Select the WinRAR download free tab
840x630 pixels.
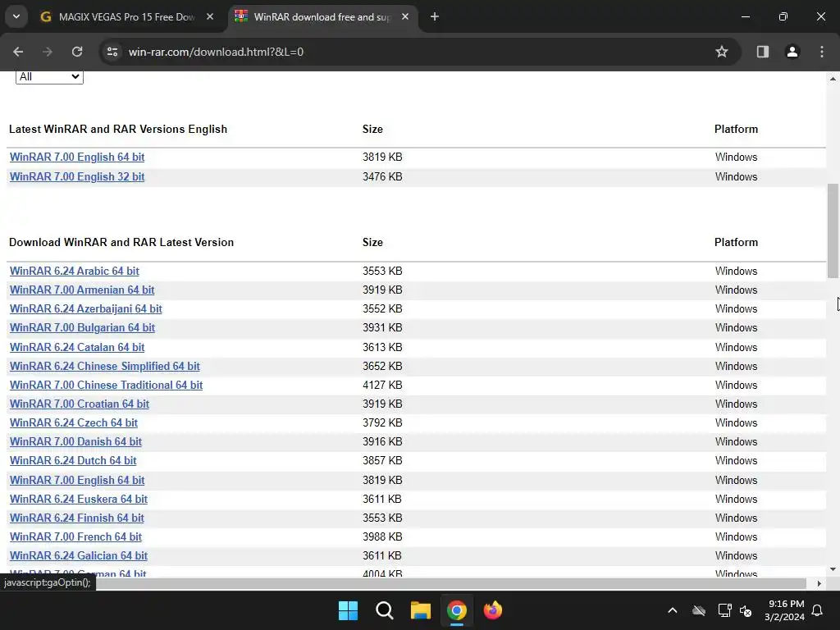322,17
